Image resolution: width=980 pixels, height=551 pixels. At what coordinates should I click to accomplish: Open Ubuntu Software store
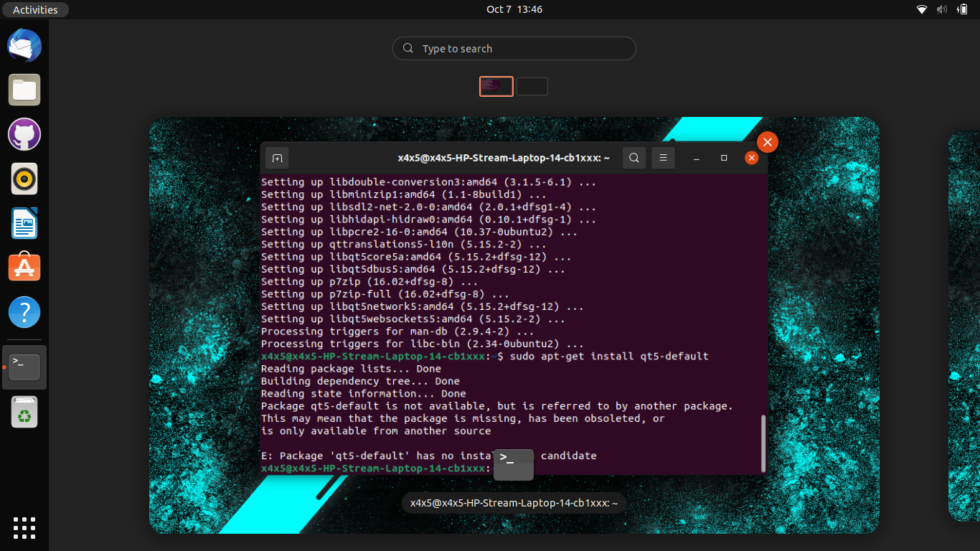[24, 268]
